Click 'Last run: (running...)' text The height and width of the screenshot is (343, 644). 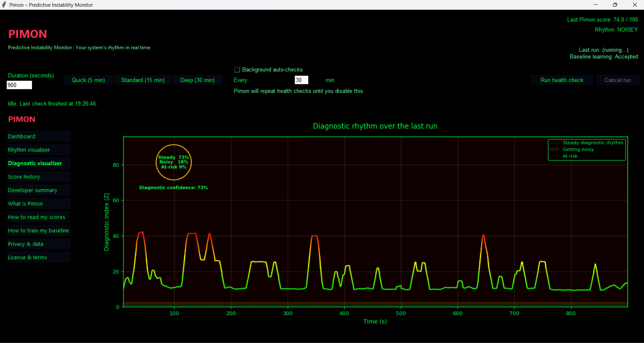click(604, 50)
